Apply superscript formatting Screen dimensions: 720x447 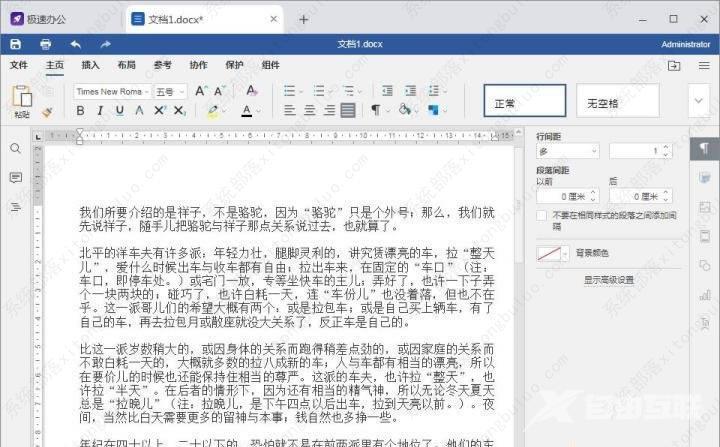tap(160, 110)
